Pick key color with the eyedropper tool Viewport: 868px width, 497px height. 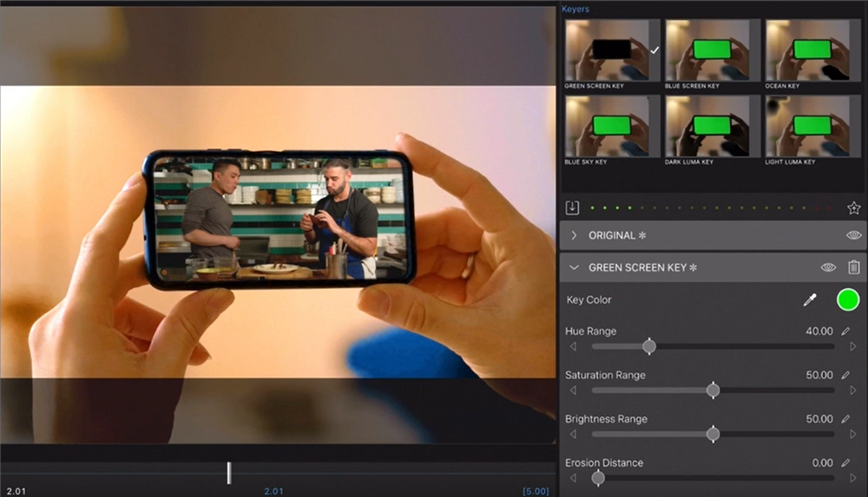coord(810,300)
